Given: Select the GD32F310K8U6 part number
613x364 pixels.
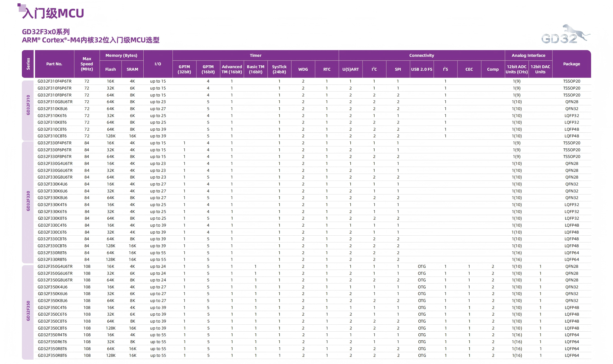Looking at the screenshot, I should click(53, 109).
